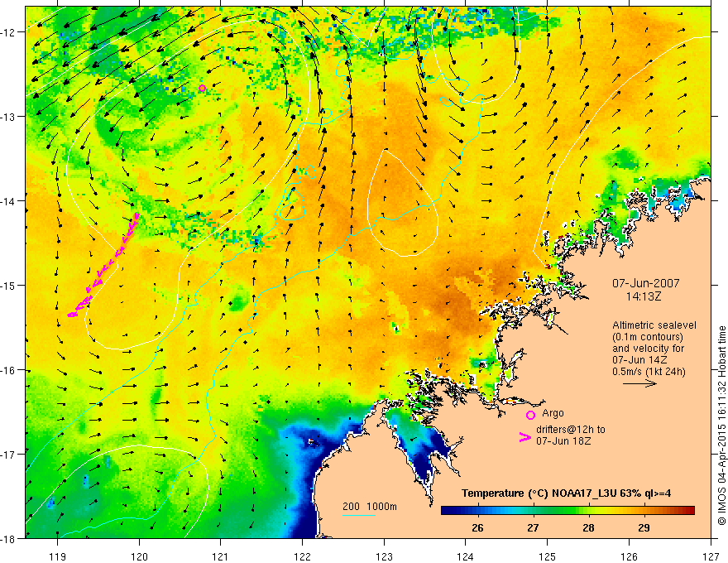The image size is (728, 563).
Task: Click the 0.5m/s velocity scale arrow
Action: point(639,383)
